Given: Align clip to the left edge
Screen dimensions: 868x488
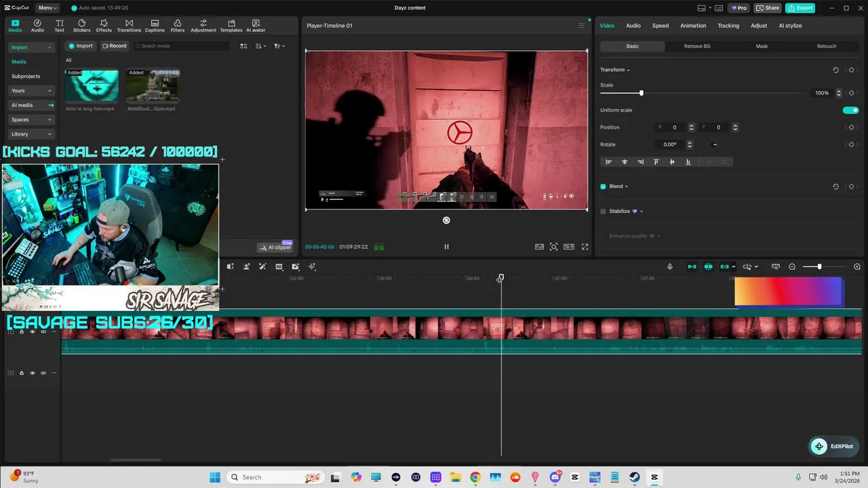Looking at the screenshot, I should click(x=608, y=162).
